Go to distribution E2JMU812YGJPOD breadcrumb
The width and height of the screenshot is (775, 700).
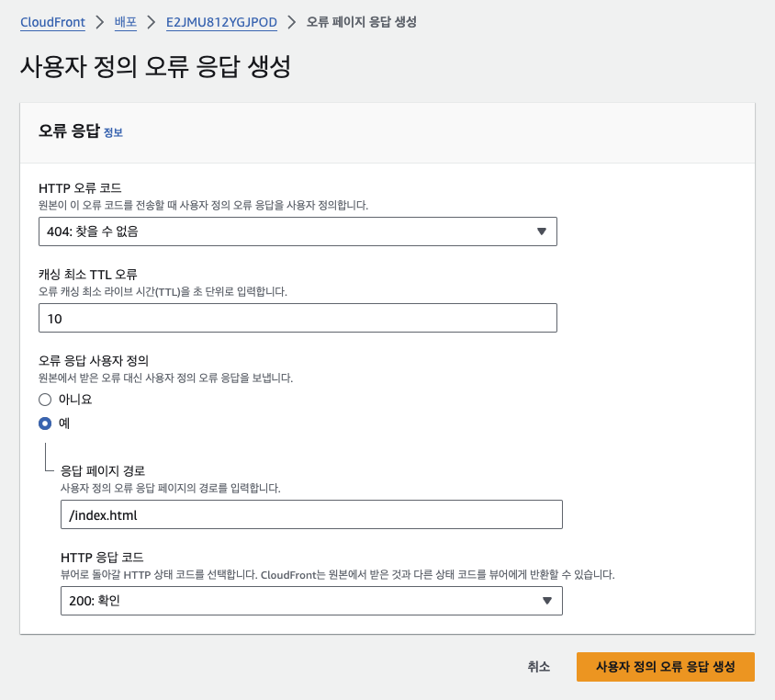(221, 22)
